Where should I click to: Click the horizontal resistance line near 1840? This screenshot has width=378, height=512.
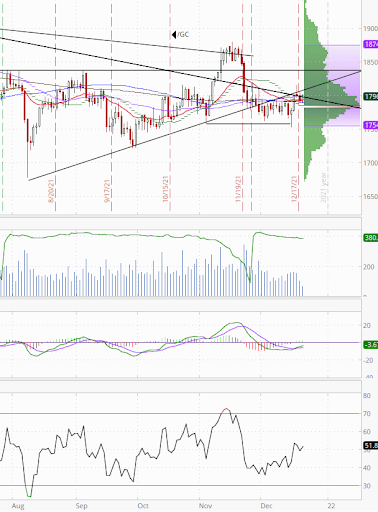(180, 71)
